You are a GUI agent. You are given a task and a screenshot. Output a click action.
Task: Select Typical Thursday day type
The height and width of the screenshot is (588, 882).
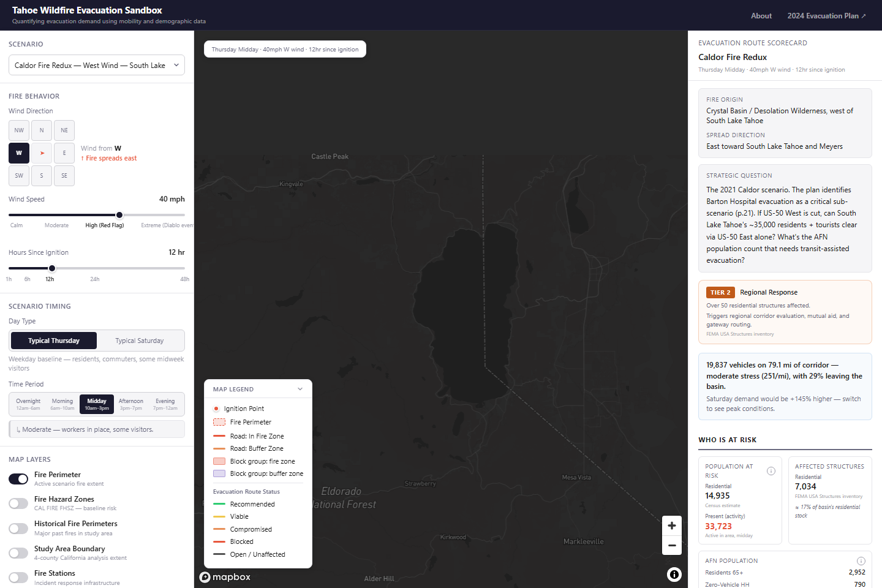coord(54,341)
